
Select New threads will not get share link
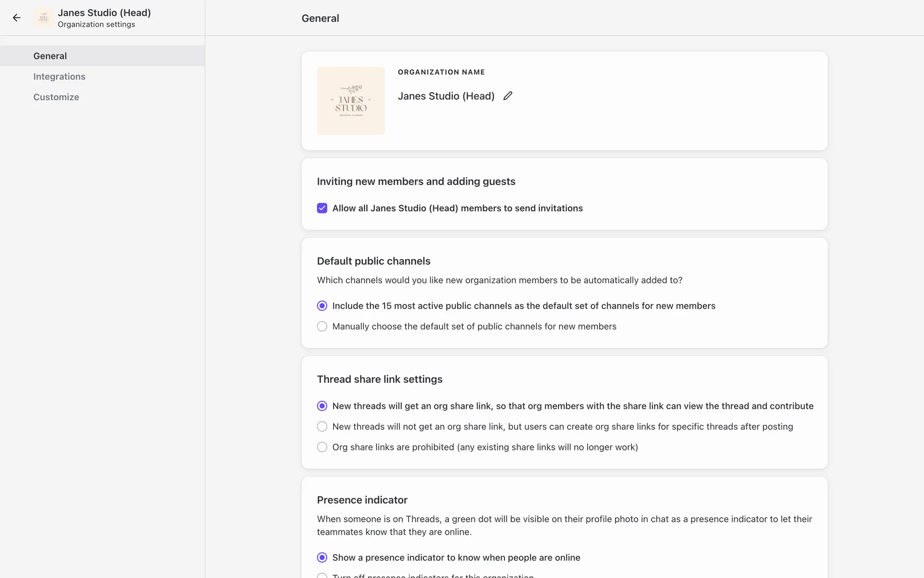pos(322,427)
